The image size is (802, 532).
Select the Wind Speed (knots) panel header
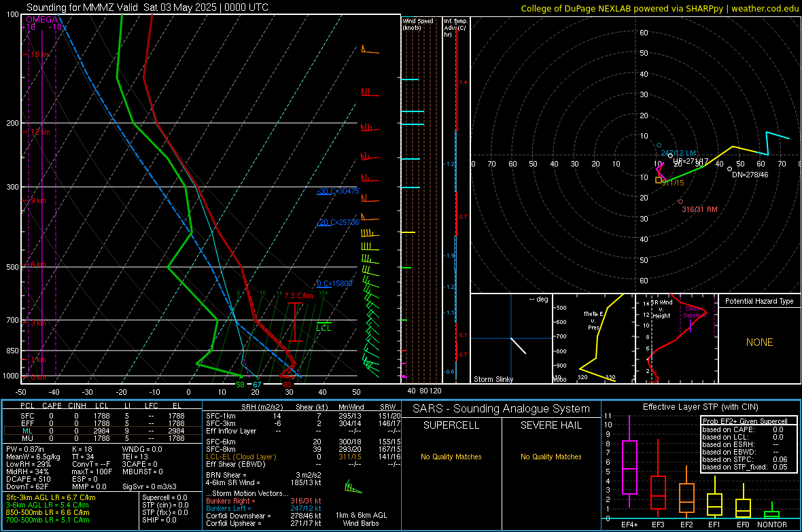click(418, 24)
